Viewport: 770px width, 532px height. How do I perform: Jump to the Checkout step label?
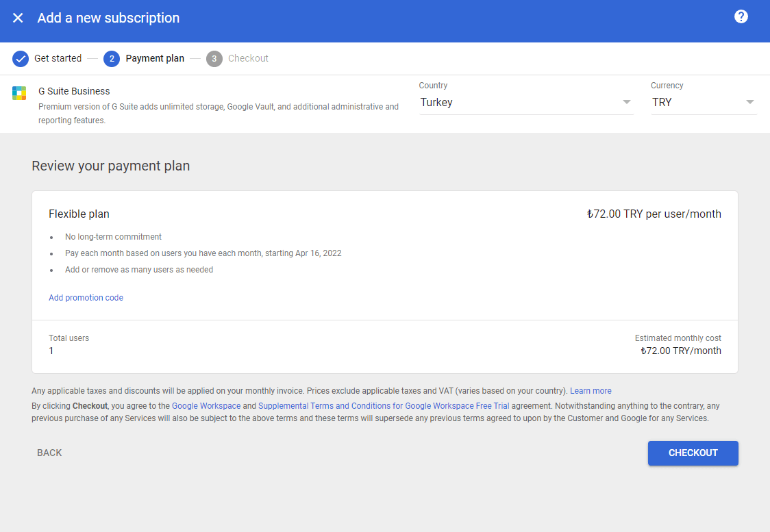click(x=248, y=59)
